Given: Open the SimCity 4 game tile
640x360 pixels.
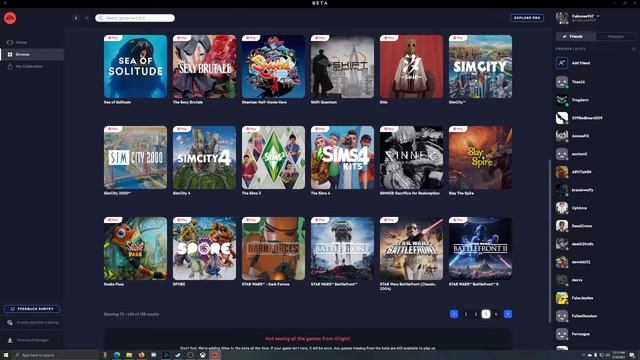Looking at the screenshot, I should (204, 158).
